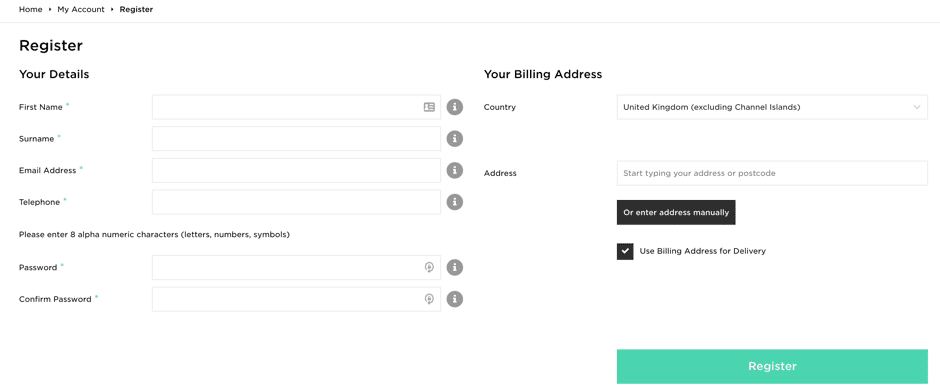The height and width of the screenshot is (391, 940).
Task: Click password manager icon in Confirm Password field
Action: 429,299
